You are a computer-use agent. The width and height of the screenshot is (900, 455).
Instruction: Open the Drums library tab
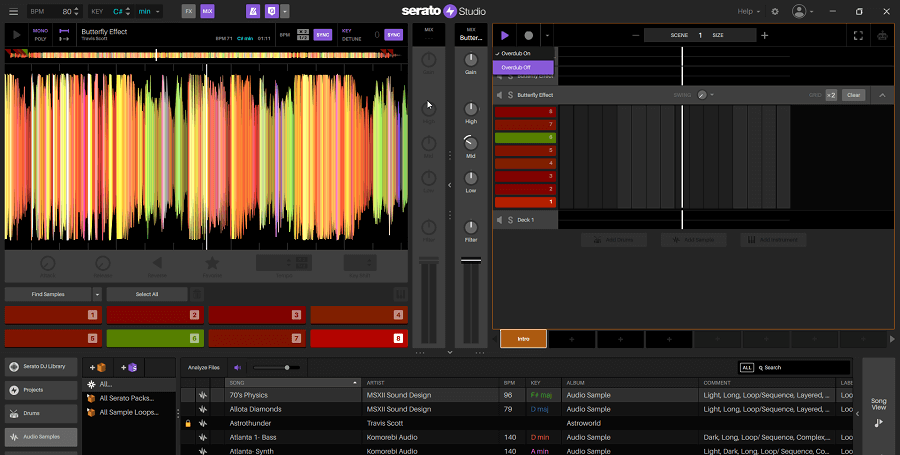pyautogui.click(x=41, y=414)
